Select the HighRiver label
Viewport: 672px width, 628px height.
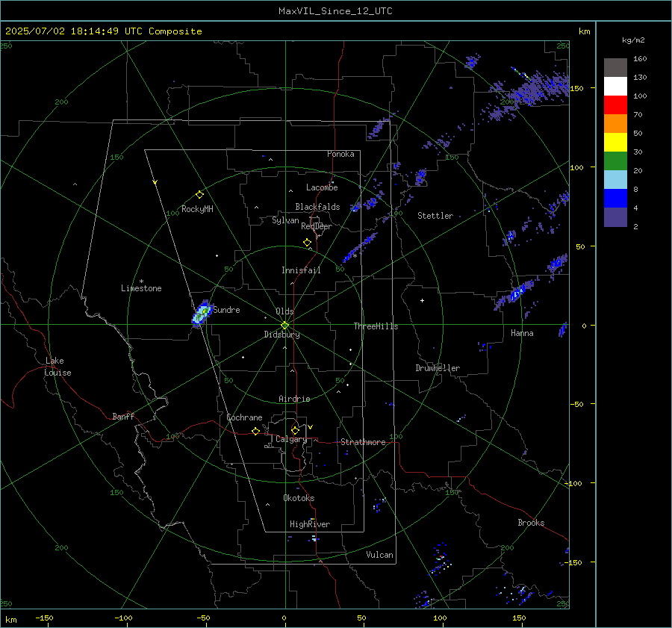tap(310, 524)
